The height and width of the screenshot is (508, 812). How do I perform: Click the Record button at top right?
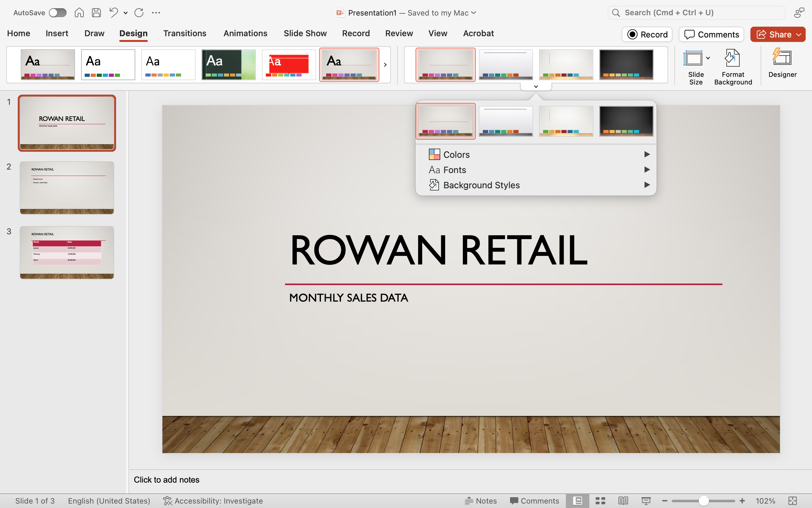647,34
